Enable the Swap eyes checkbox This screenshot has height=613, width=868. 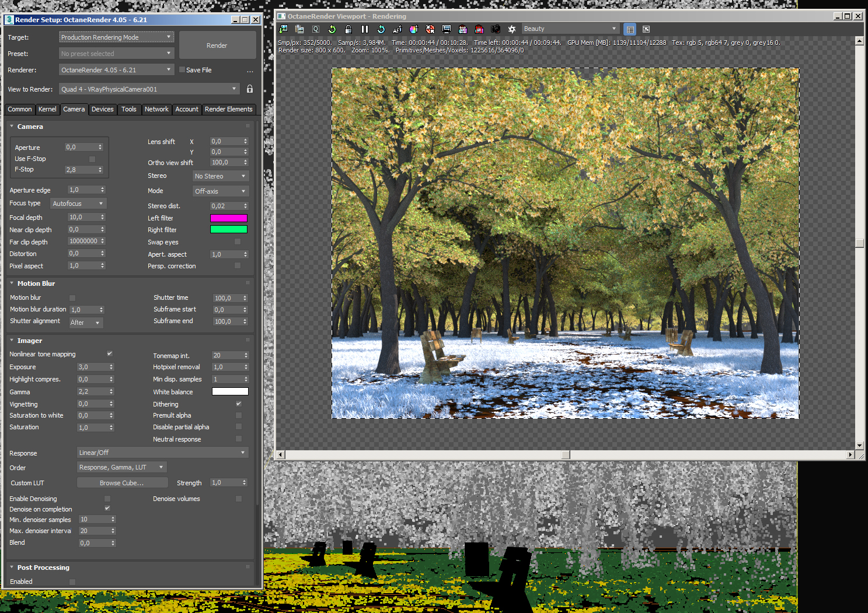click(x=238, y=241)
